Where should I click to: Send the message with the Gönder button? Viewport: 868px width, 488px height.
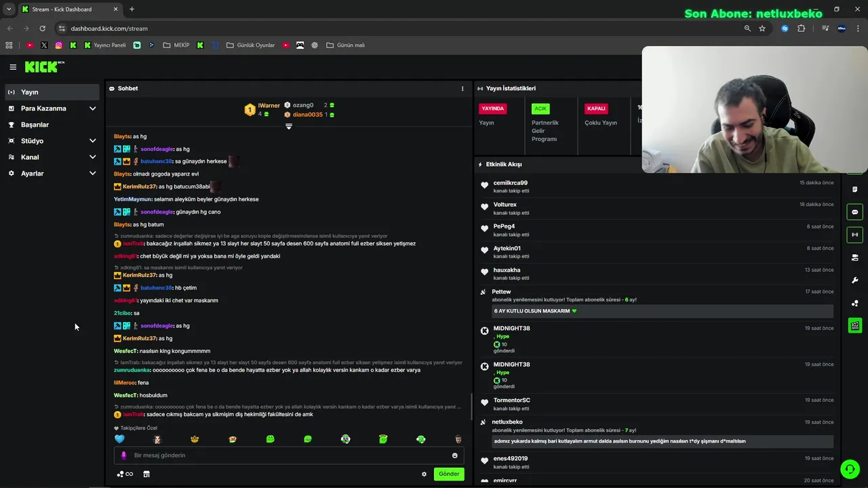[449, 474]
